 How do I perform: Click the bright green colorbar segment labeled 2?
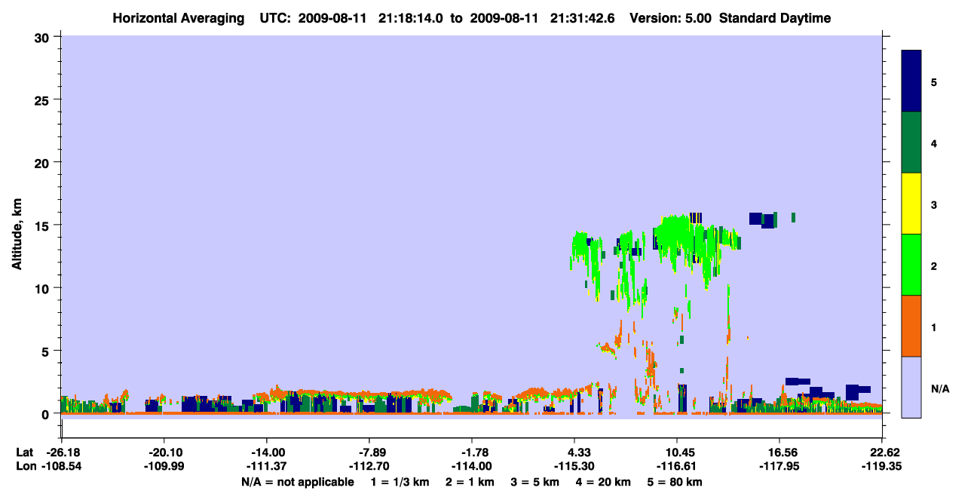click(911, 265)
